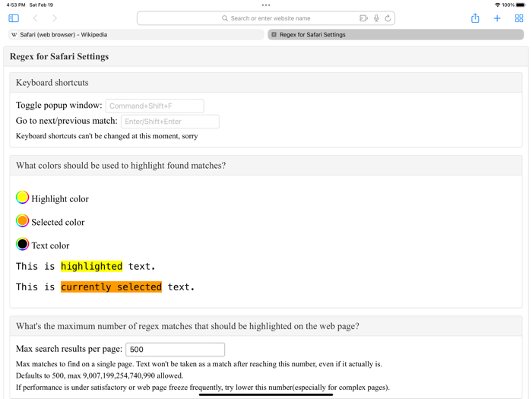Switch to Safari Wikipedia tab

[136, 35]
